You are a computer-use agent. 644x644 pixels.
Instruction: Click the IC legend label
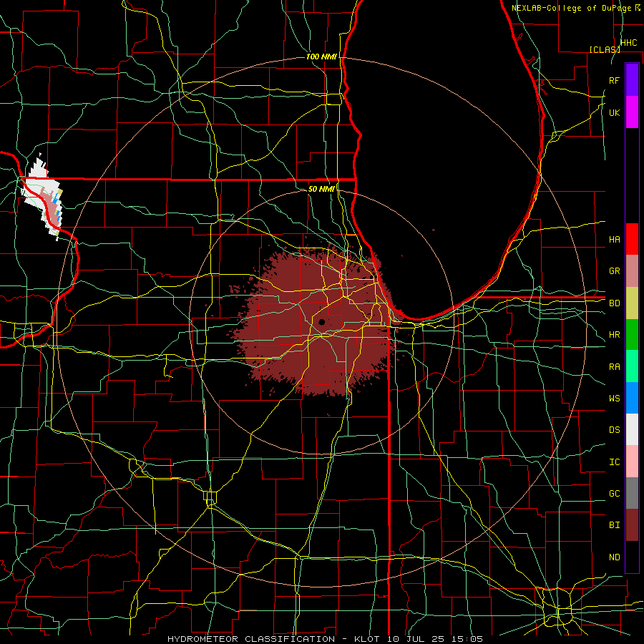(x=614, y=462)
